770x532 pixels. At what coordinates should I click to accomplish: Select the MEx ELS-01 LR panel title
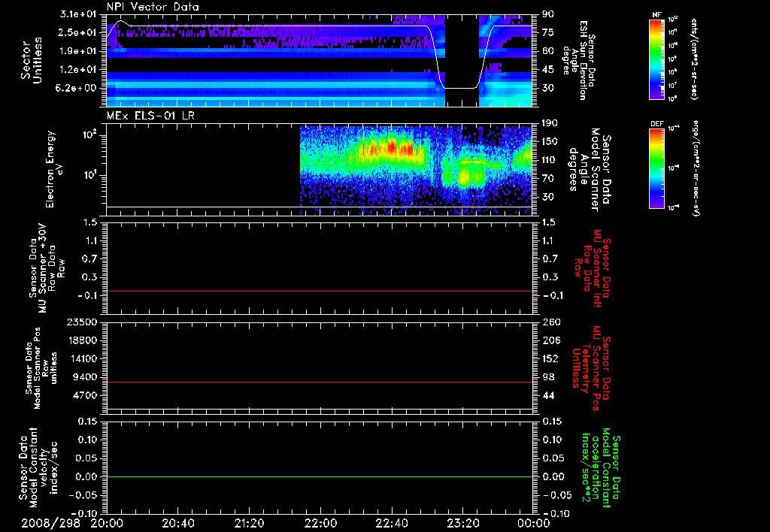[x=149, y=114]
